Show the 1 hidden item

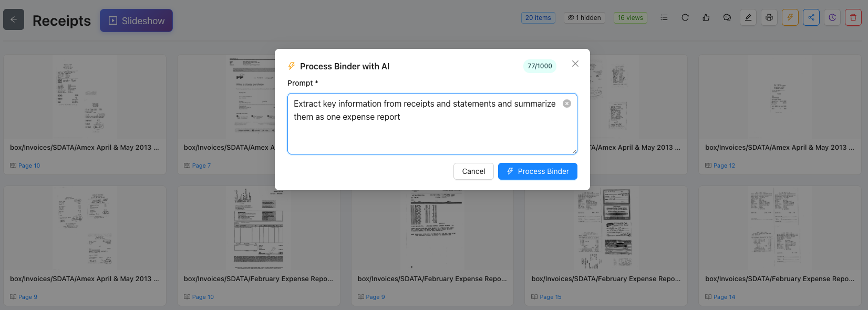pos(584,17)
